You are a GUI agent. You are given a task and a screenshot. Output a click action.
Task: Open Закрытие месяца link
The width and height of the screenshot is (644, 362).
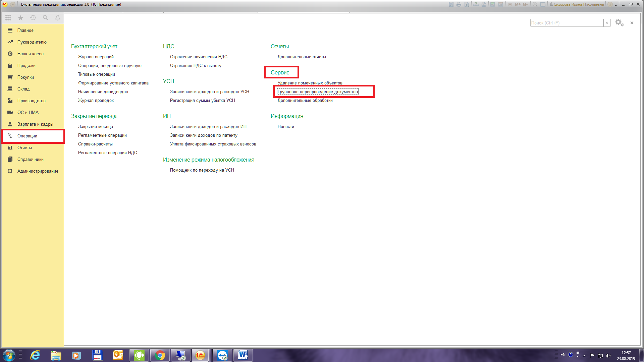coord(95,127)
